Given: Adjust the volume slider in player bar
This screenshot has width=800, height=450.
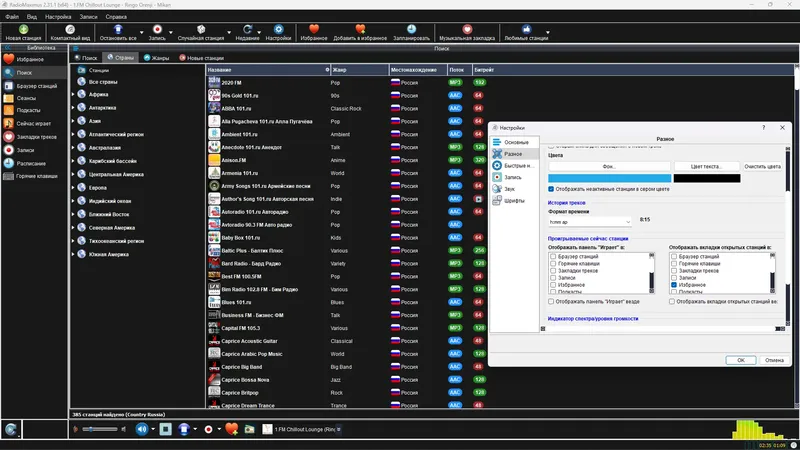Looking at the screenshot, I should point(100,429).
